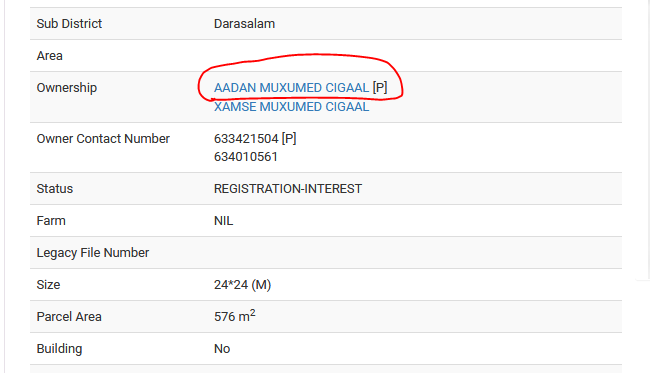Click the Legacy File Number label
The width and height of the screenshot is (650, 373).
92,253
